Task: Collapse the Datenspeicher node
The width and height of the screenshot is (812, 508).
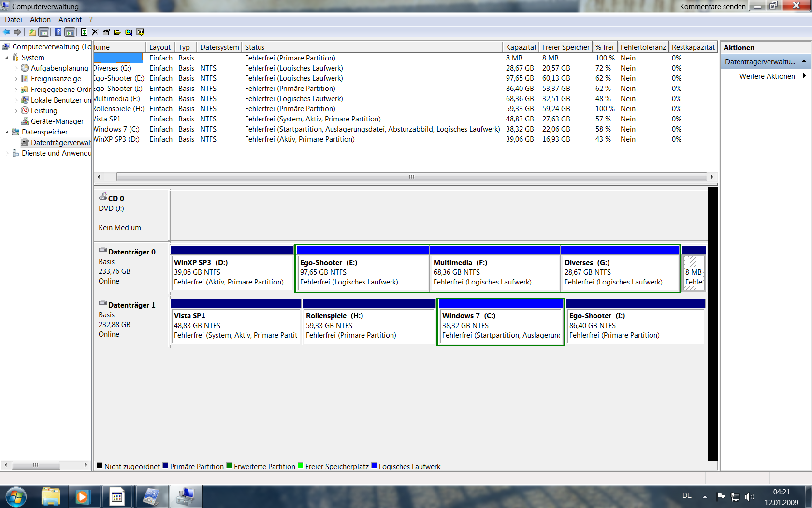Action: (x=7, y=132)
